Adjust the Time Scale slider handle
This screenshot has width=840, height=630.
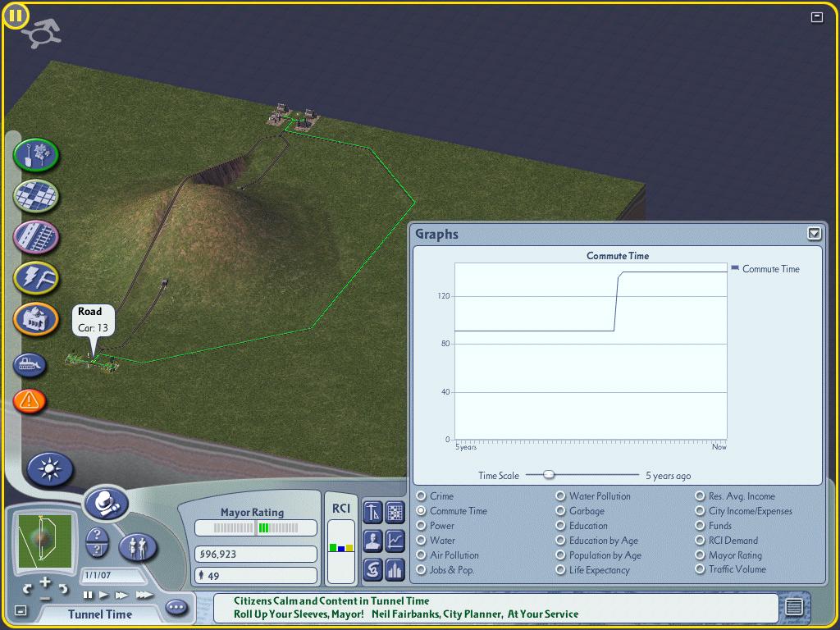(549, 475)
